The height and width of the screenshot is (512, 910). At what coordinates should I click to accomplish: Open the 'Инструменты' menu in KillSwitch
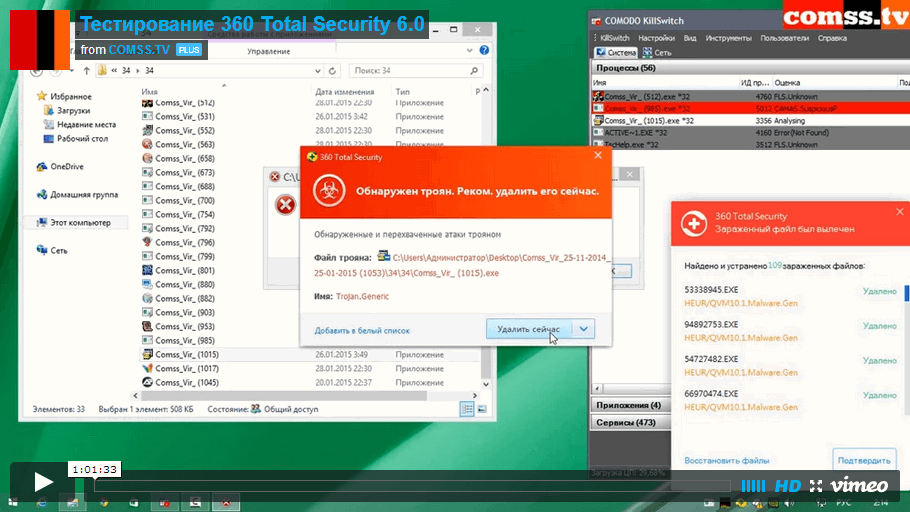pos(728,38)
